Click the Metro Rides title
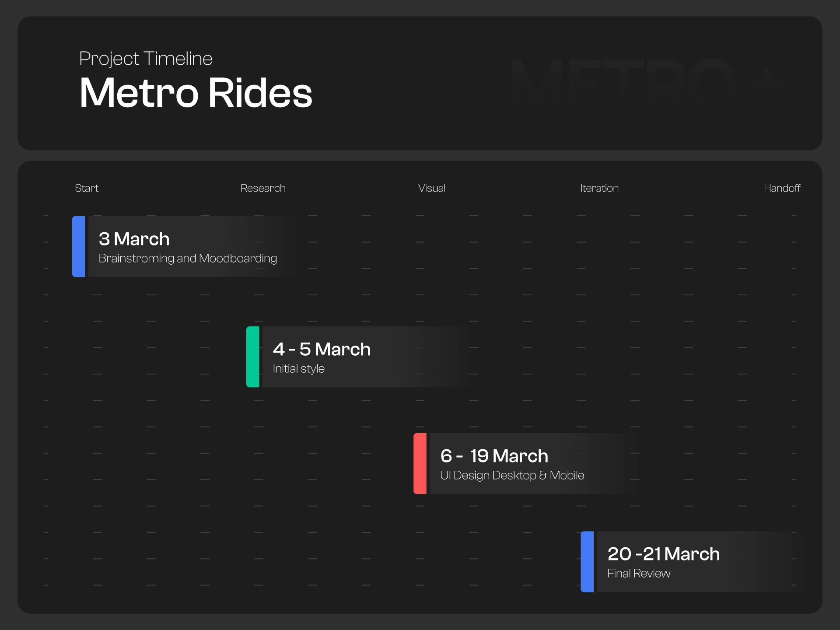840x630 pixels. 196,93
